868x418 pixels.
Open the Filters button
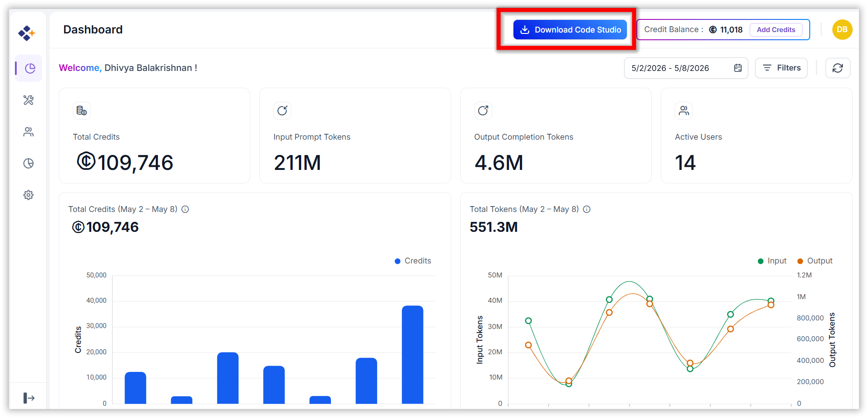coord(781,68)
